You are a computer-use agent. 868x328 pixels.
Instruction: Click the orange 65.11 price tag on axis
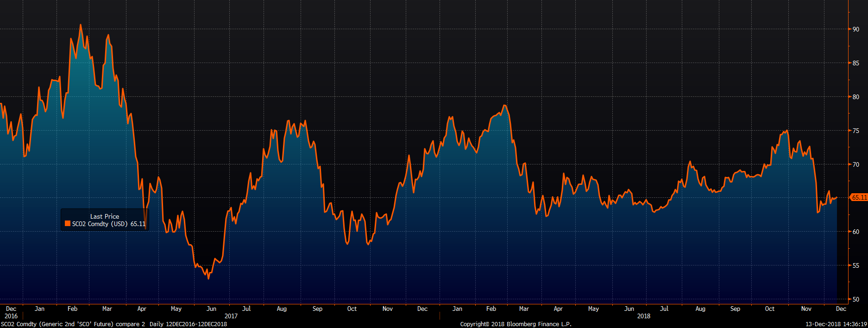pos(858,197)
